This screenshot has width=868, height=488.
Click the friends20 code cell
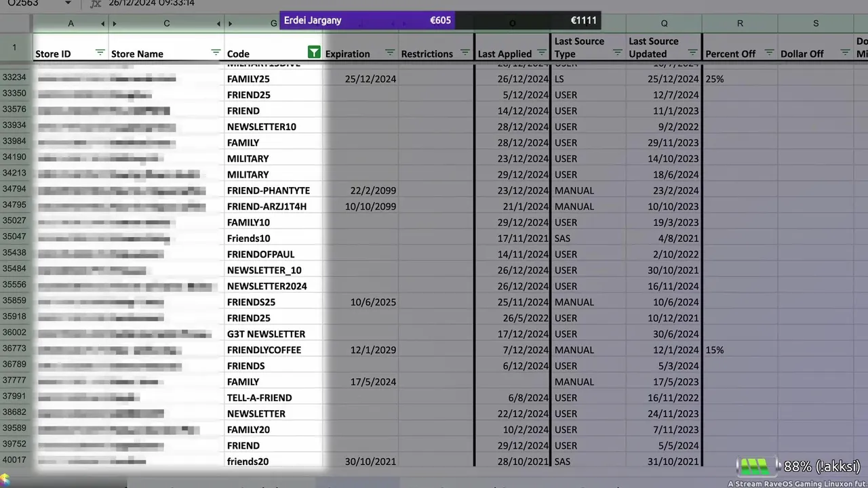[273, 461]
